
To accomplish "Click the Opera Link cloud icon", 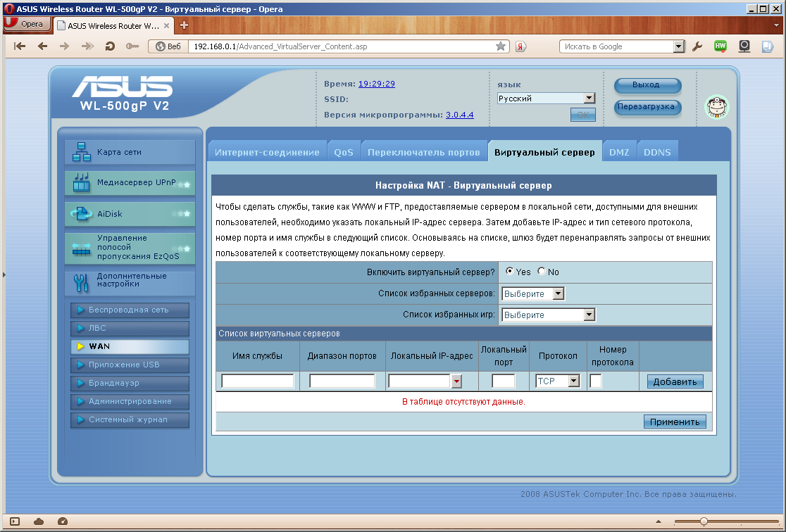I will (39, 521).
